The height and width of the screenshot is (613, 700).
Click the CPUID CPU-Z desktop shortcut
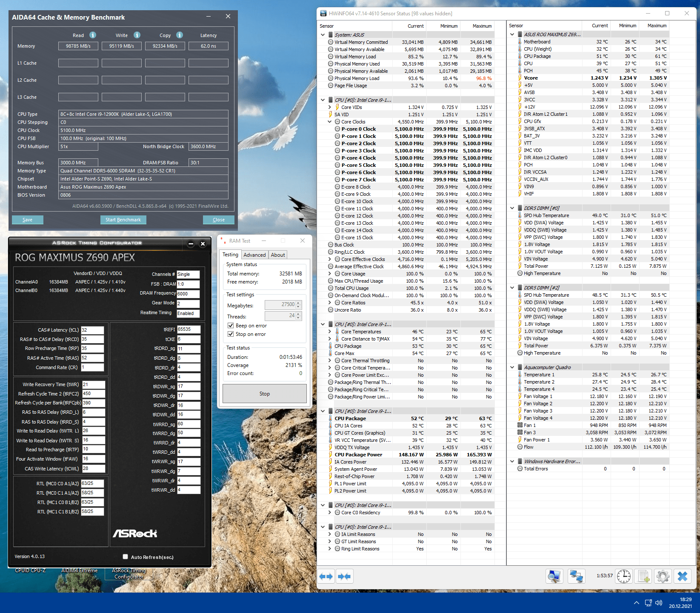coord(30,570)
